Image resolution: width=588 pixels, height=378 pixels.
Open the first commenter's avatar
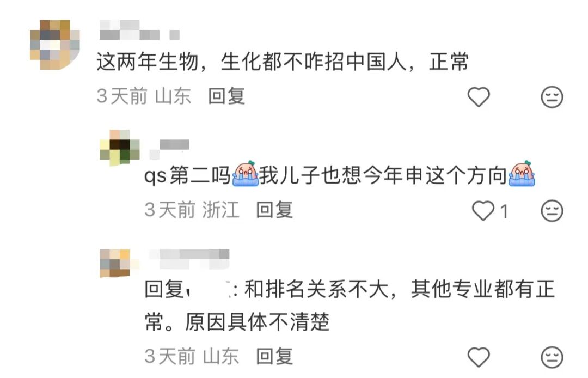55,44
